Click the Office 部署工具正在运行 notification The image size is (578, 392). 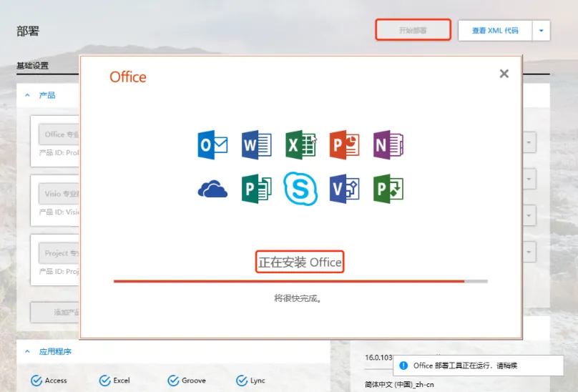tap(478, 366)
